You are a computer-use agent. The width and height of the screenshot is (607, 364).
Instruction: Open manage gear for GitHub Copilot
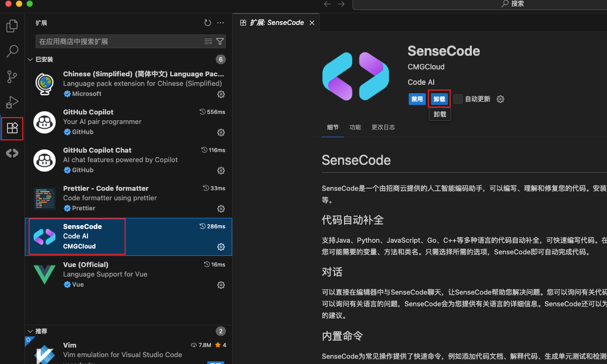coord(221,132)
